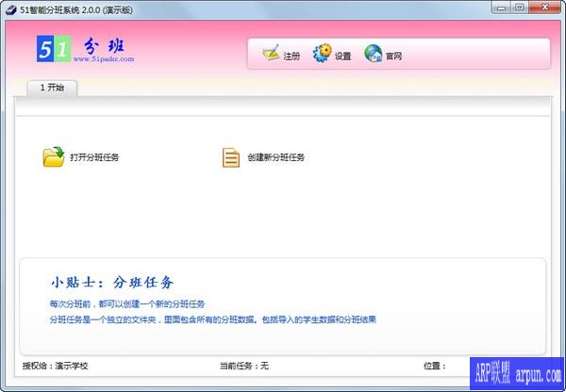This screenshot has height=392, width=566.
Task: Click the app icon in the title bar
Action: (x=10, y=9)
